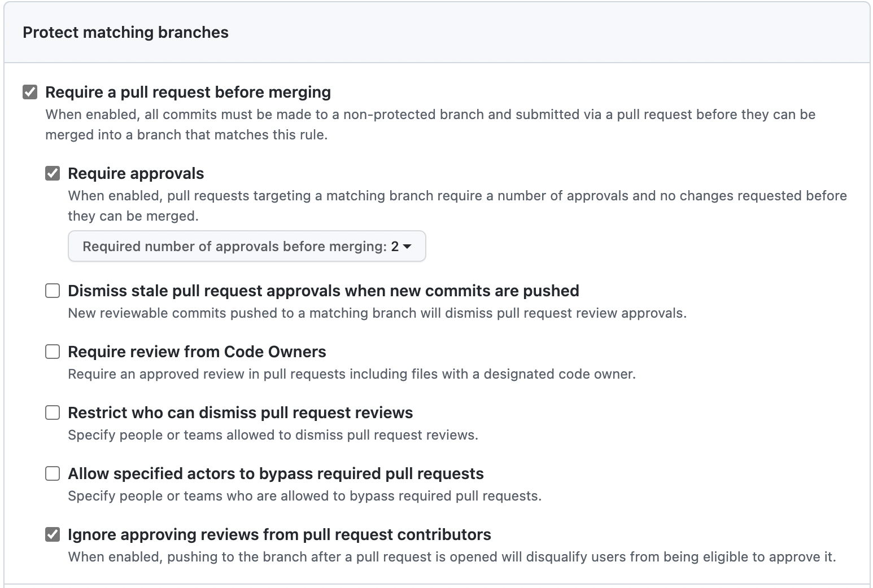Enable the 'Allow specified actors to bypass' checkbox
Image resolution: width=873 pixels, height=588 pixels.
(x=53, y=473)
